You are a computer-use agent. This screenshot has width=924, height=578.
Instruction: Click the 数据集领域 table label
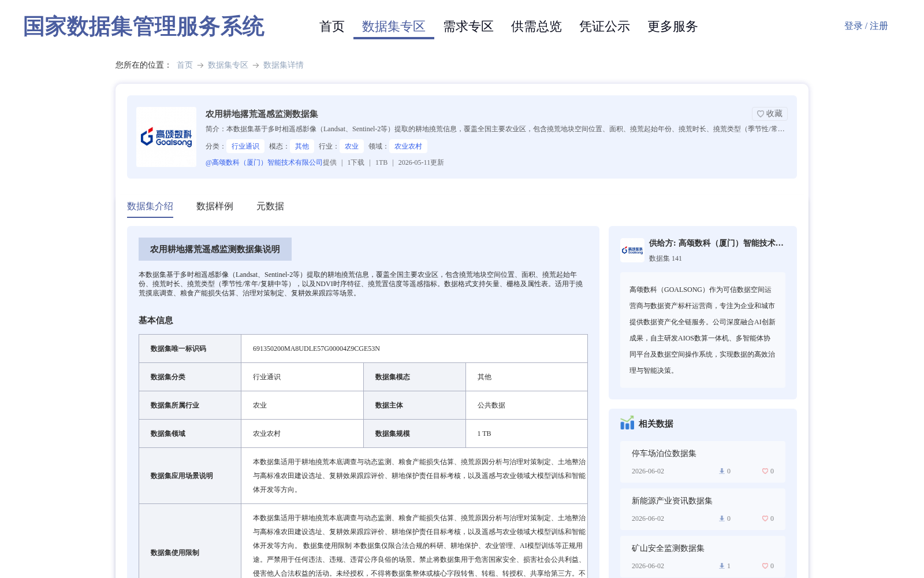click(168, 433)
